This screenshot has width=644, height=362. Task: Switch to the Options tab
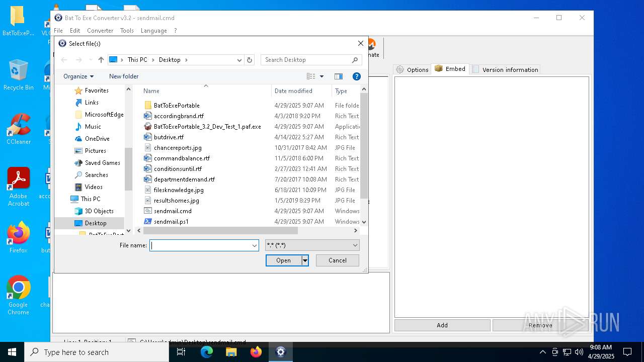tap(413, 69)
